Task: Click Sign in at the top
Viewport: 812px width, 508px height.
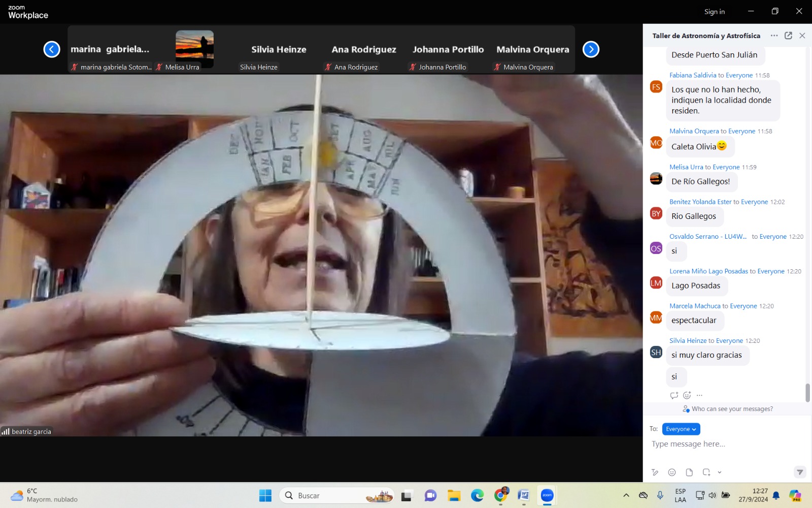Action: (715, 12)
